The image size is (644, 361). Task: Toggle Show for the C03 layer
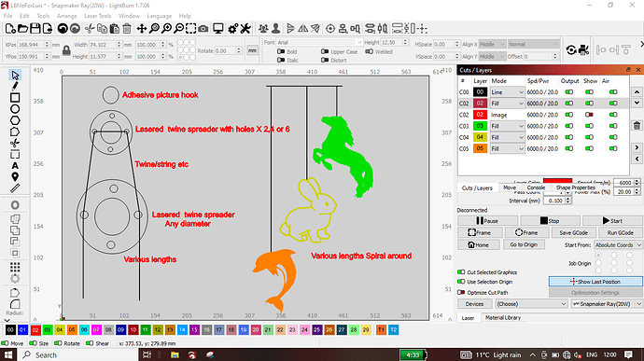pos(589,126)
